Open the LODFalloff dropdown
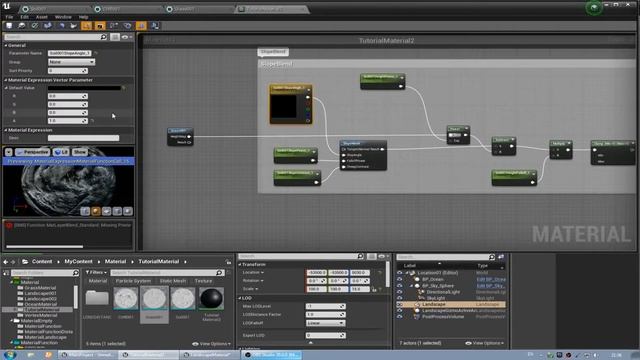This screenshot has width=640, height=360. click(326, 323)
